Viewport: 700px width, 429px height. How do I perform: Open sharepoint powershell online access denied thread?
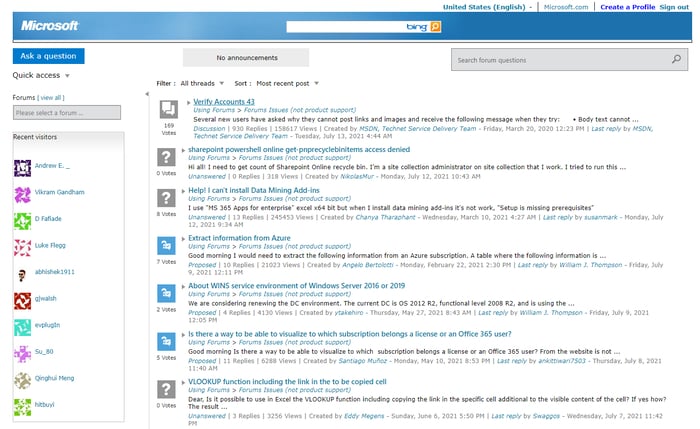click(x=299, y=150)
